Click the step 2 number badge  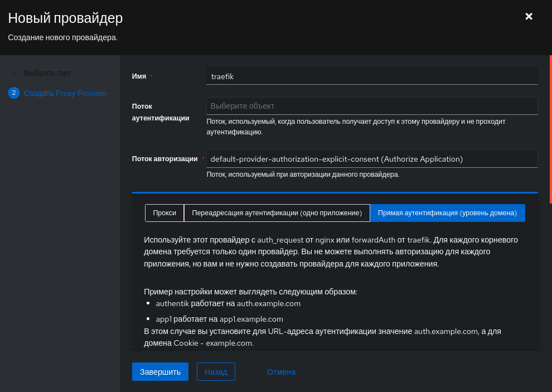(14, 93)
